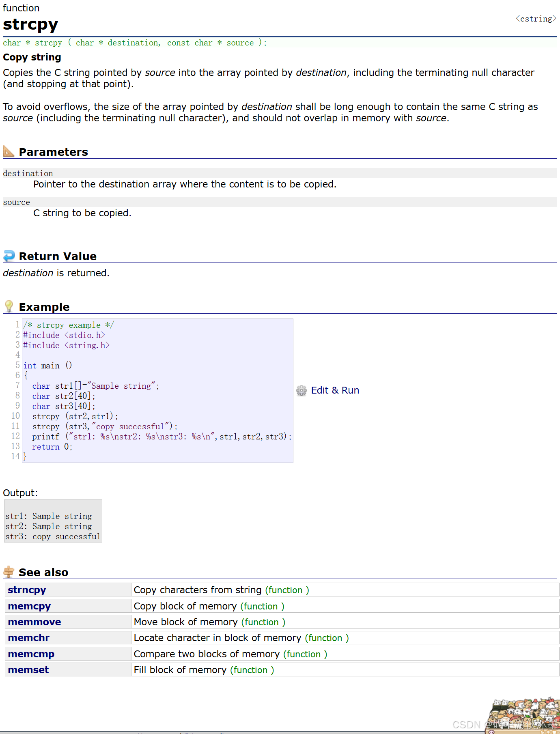The image size is (560, 734).
Task: Click the Return Value arrow icon
Action: [x=9, y=256]
